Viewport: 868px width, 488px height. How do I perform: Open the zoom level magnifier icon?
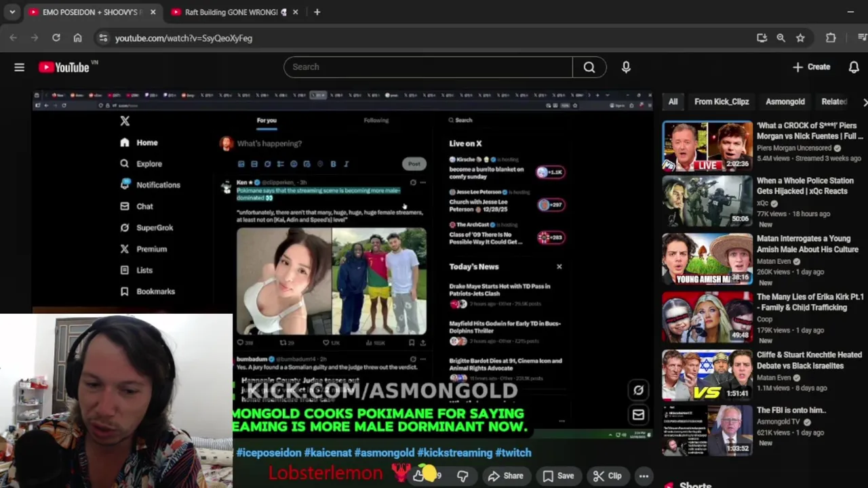coord(781,38)
